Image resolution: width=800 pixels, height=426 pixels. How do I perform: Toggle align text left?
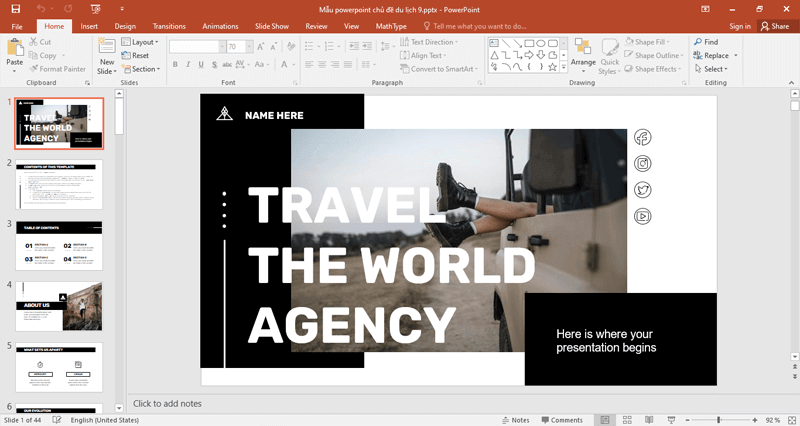309,64
